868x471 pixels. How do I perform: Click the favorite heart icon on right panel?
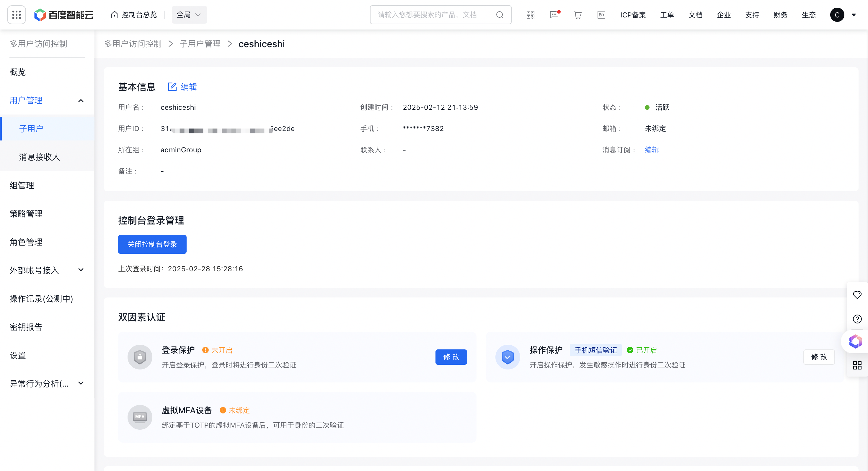(x=857, y=295)
